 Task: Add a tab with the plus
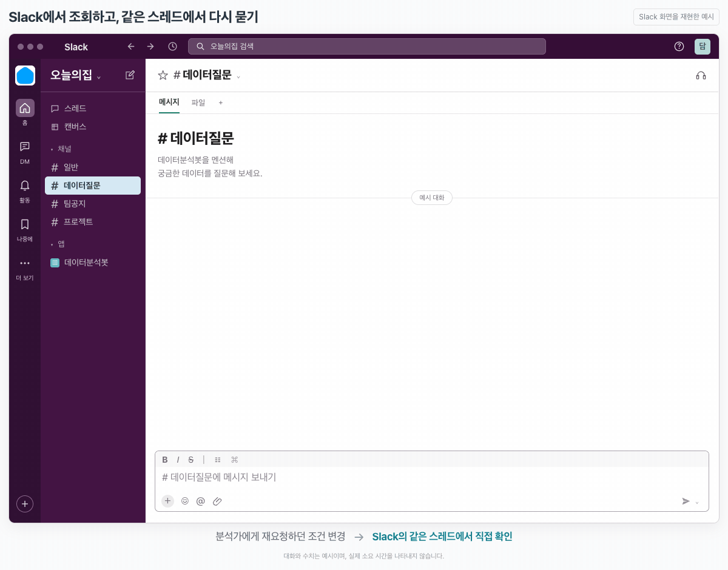(221, 102)
